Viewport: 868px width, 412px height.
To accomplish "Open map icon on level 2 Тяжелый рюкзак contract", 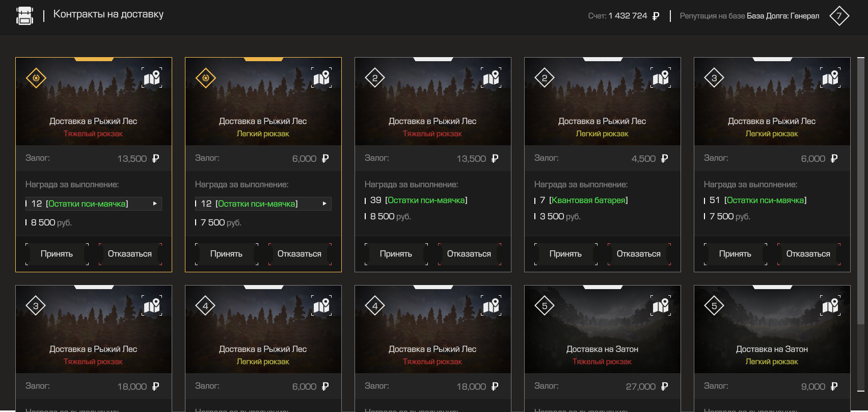I will click(491, 78).
